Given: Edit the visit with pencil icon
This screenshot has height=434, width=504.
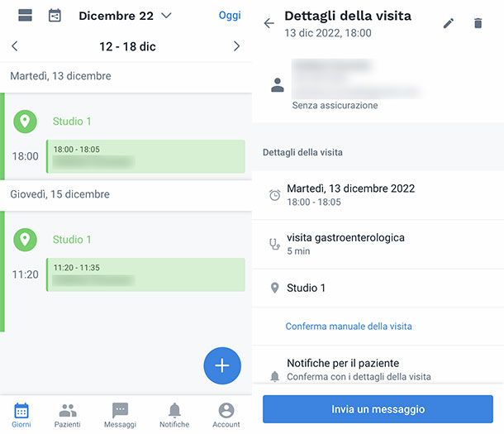Looking at the screenshot, I should [449, 23].
